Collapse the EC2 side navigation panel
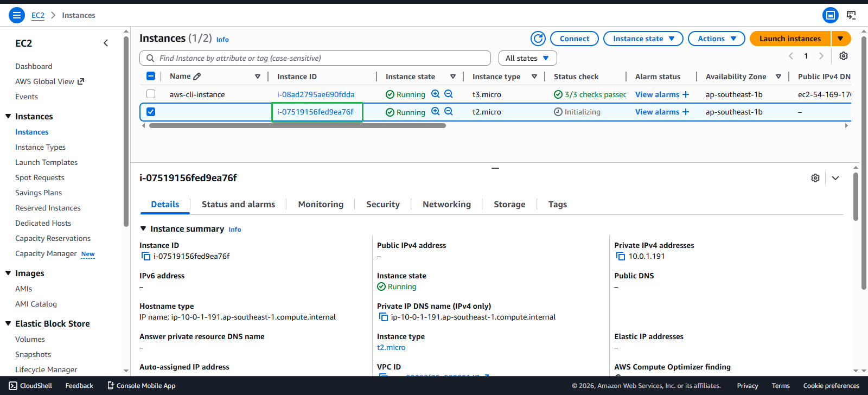868x395 pixels. 106,43
